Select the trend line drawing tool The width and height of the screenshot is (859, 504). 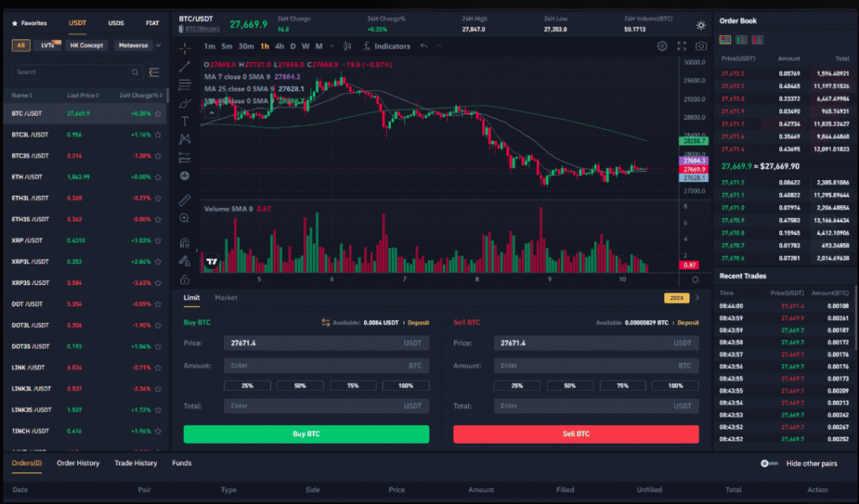coord(183,68)
